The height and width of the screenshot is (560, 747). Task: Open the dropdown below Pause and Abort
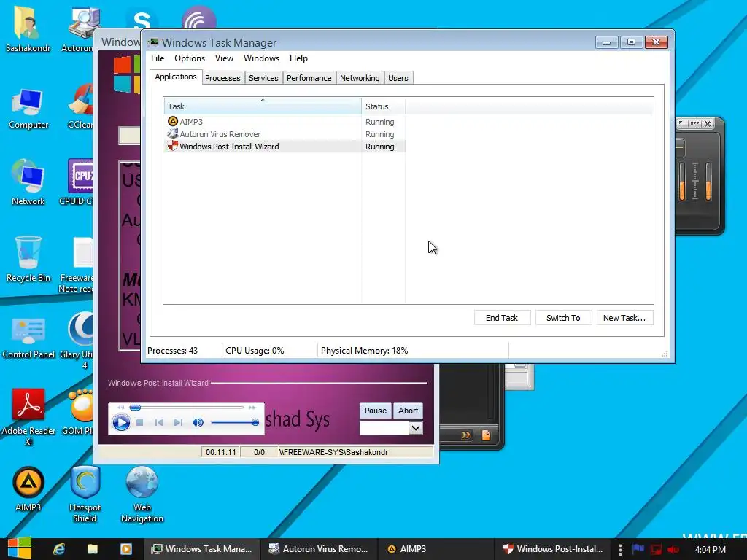tap(415, 427)
